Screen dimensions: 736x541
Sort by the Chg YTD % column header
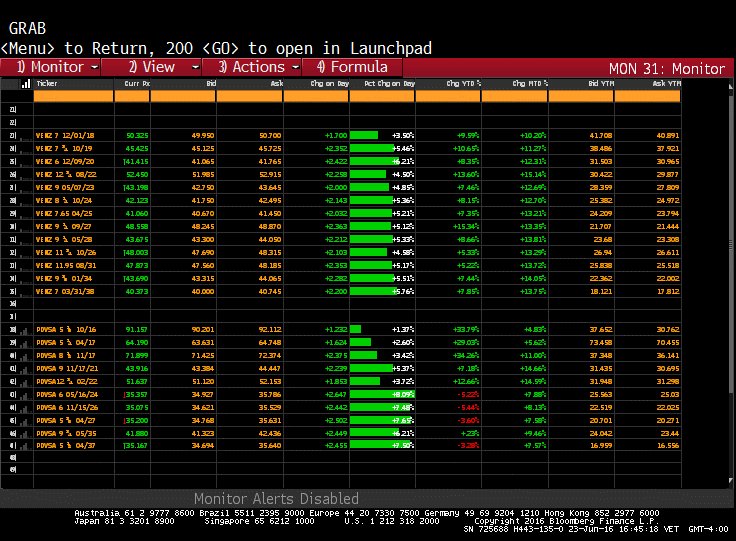pyautogui.click(x=464, y=84)
